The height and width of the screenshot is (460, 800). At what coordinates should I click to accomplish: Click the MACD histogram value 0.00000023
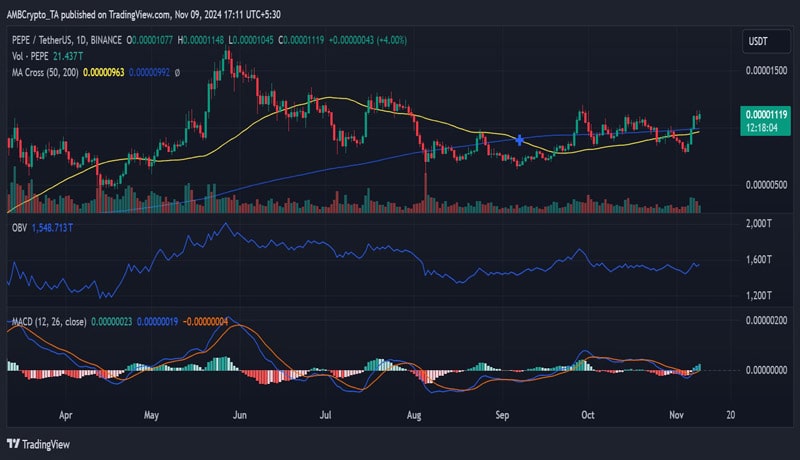click(111, 322)
